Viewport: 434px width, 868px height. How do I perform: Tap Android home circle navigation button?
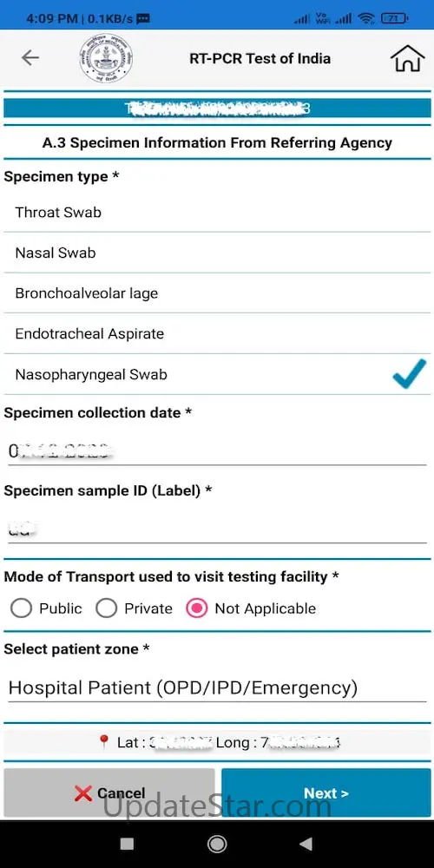[216, 843]
